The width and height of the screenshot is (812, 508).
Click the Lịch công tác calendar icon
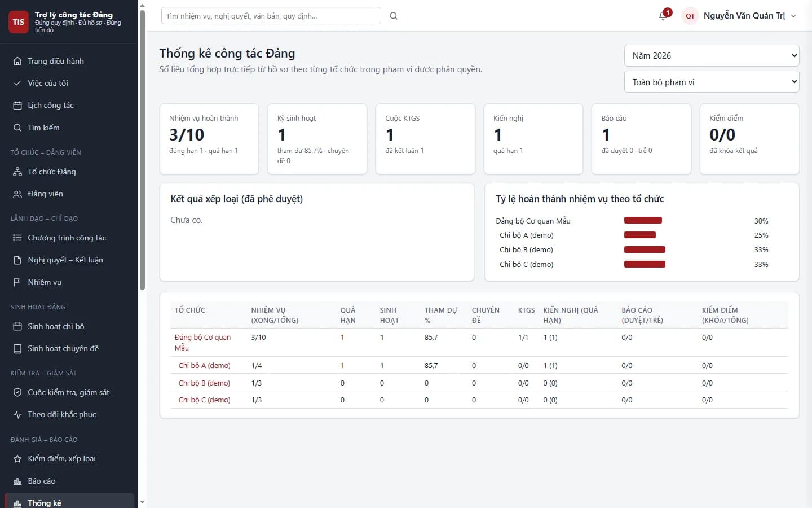17,106
